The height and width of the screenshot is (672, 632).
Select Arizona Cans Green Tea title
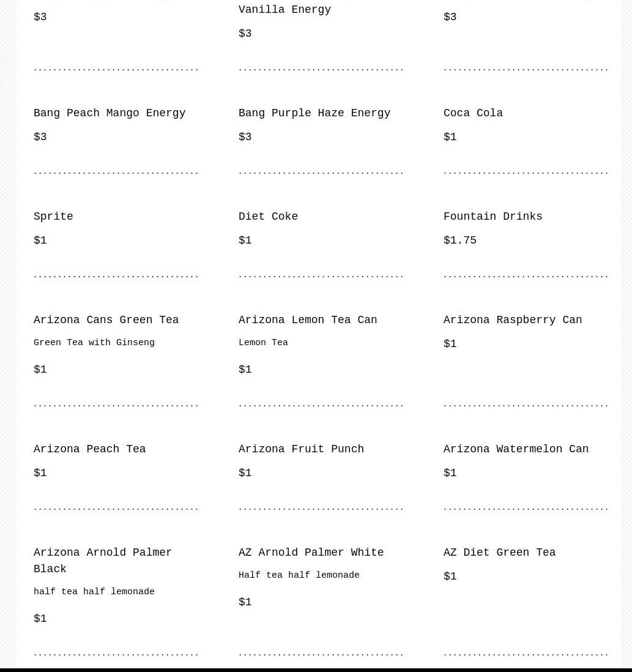[106, 320]
